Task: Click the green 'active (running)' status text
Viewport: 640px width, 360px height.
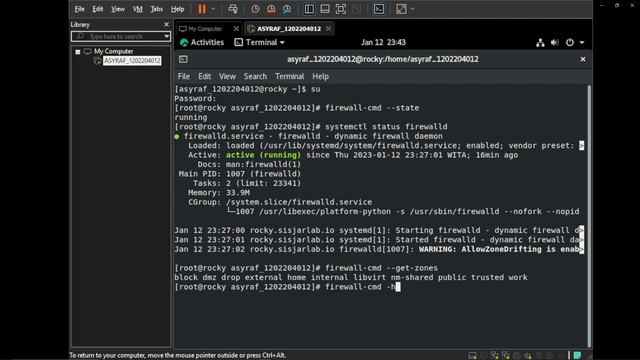Action: [x=263, y=155]
